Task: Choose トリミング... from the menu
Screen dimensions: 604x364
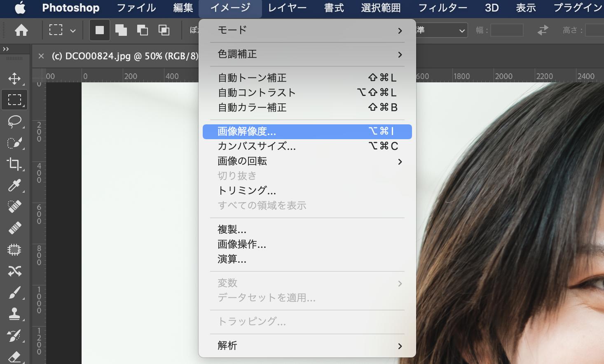Action: 307,191
